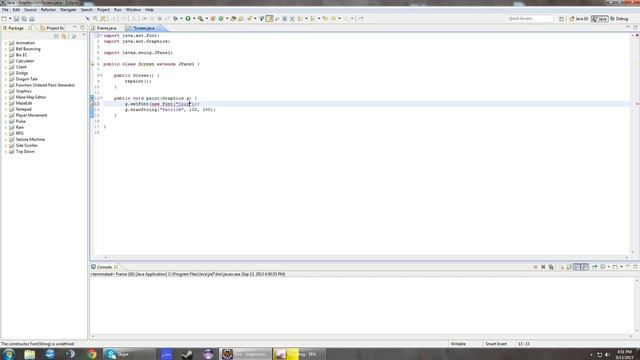Open the Refactor menu
This screenshot has width=640, height=360.
tap(48, 9)
